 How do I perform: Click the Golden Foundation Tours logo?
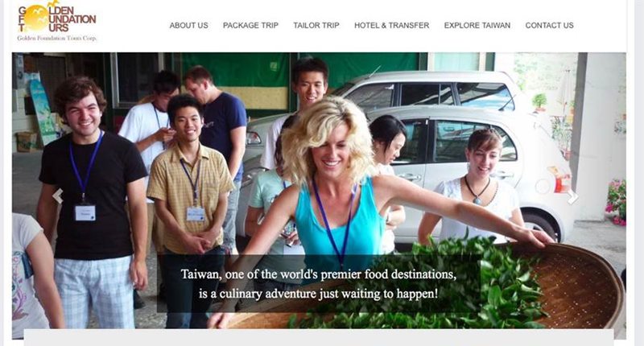pos(56,22)
